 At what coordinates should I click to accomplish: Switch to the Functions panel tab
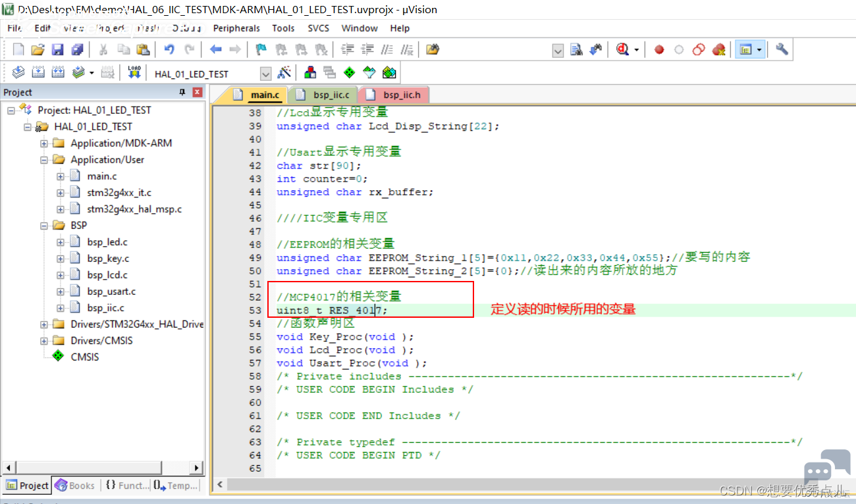[x=127, y=486]
